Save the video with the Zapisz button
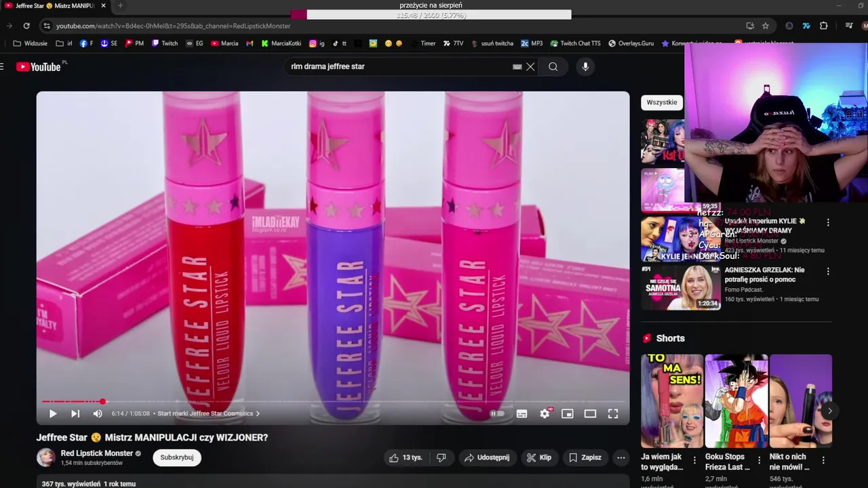Screen dimensions: 868x488 (x=585, y=457)
